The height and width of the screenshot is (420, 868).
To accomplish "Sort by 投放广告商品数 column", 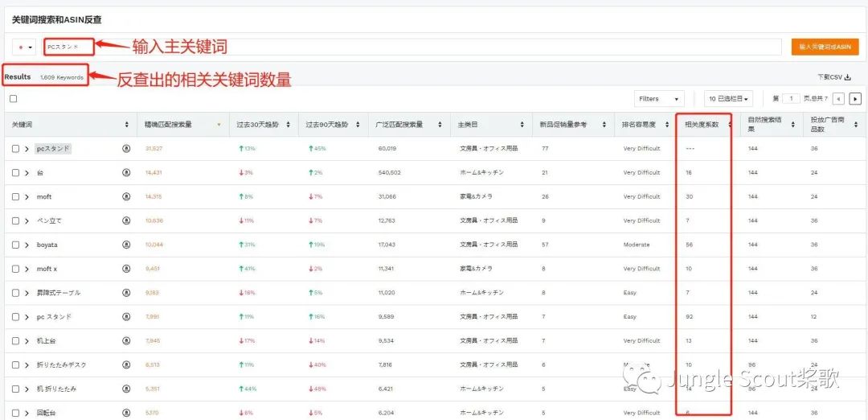I will click(x=855, y=126).
